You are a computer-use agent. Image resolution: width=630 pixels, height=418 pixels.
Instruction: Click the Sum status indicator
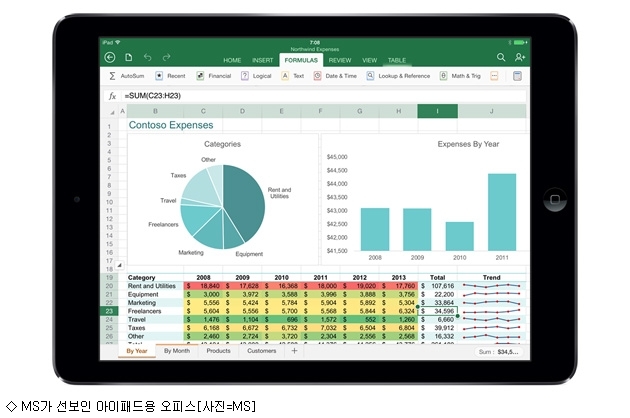498,352
